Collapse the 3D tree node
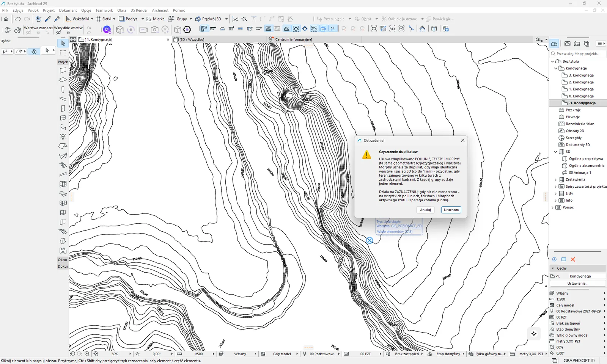 click(556, 152)
